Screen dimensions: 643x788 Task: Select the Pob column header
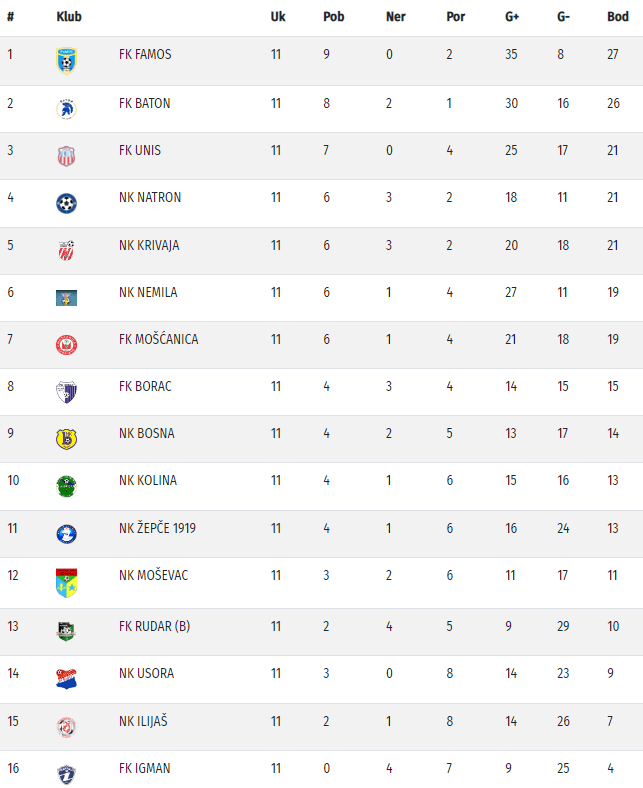pyautogui.click(x=334, y=17)
